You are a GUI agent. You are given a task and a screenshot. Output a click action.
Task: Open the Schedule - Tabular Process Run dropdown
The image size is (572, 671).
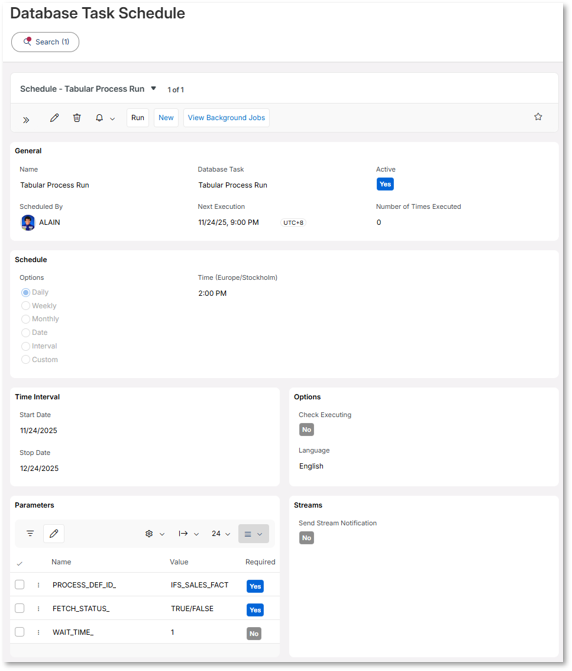click(154, 89)
